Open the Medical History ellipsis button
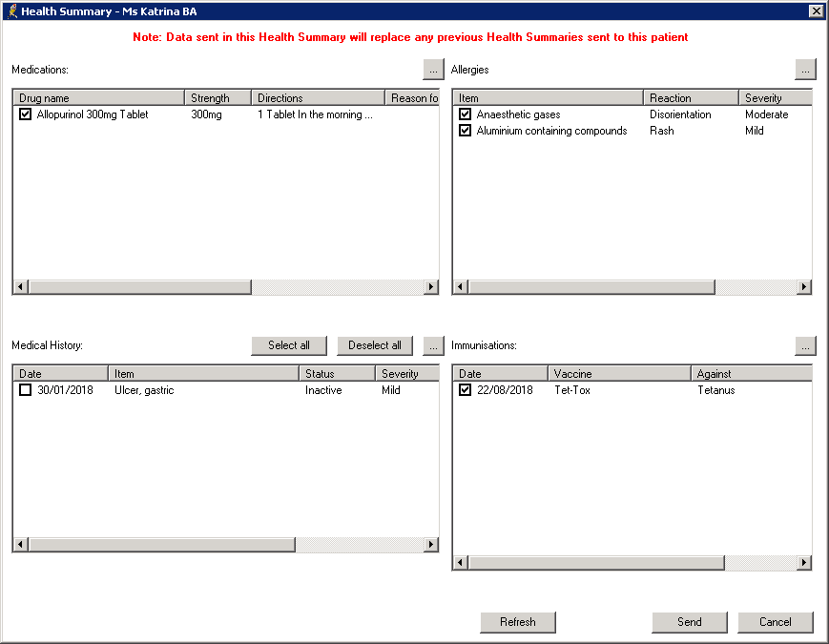Viewport: 829px width, 644px height. pyautogui.click(x=433, y=345)
